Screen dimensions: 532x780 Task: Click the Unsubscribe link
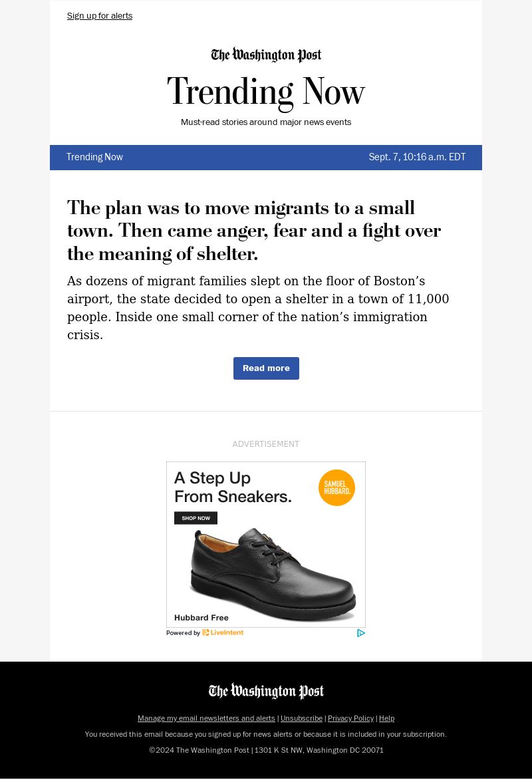point(301,718)
